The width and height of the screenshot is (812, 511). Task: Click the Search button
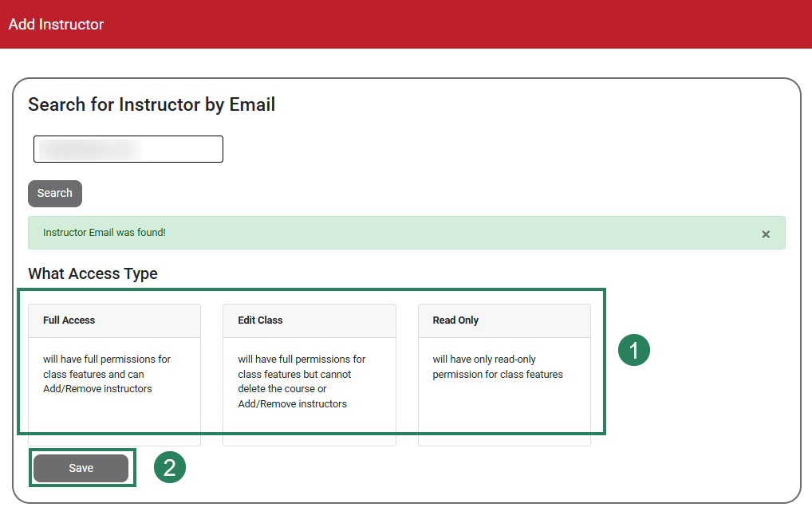(54, 193)
